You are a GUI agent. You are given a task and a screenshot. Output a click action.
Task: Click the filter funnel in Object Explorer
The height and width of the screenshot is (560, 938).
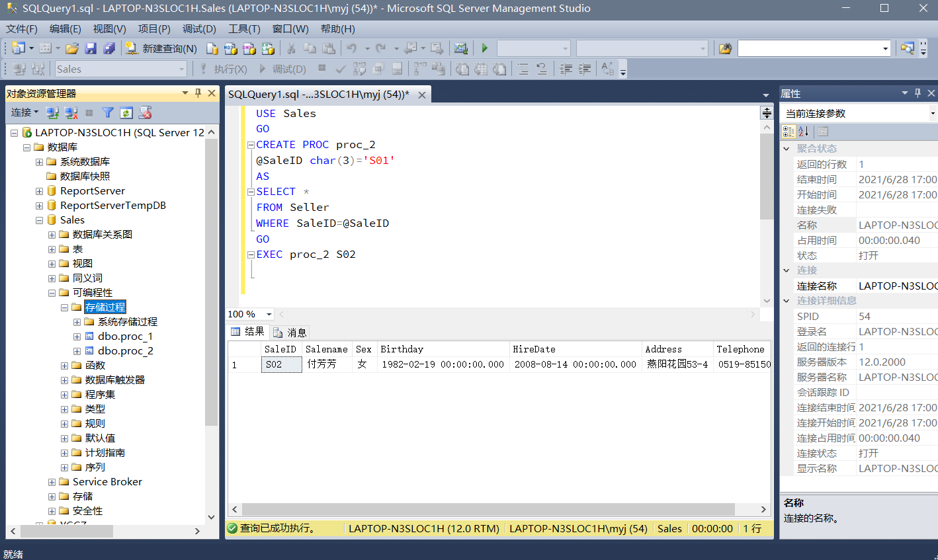(x=108, y=113)
